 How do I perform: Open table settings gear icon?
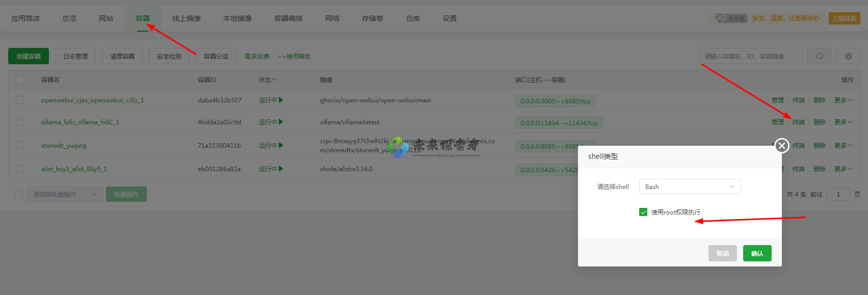coord(848,57)
